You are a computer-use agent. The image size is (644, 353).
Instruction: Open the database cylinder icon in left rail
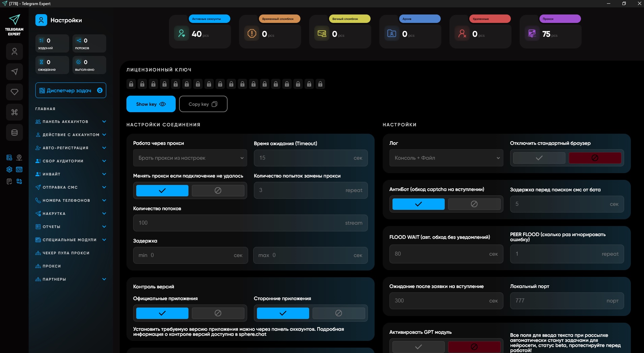[14, 132]
